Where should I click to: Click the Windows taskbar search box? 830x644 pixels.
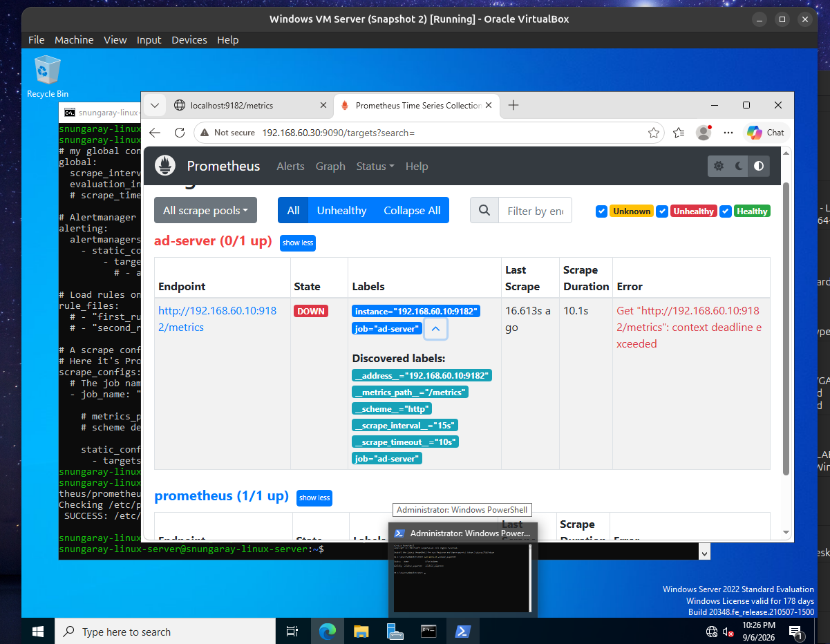coord(164,632)
